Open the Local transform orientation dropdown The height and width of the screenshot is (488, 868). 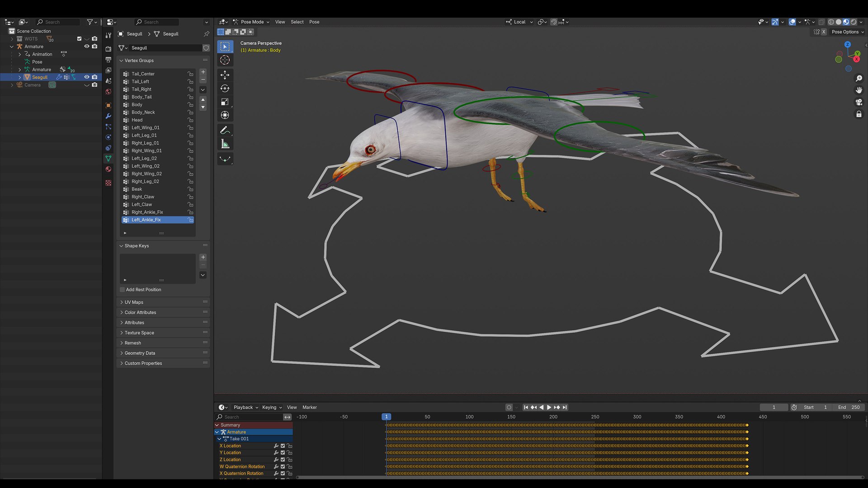click(x=519, y=22)
